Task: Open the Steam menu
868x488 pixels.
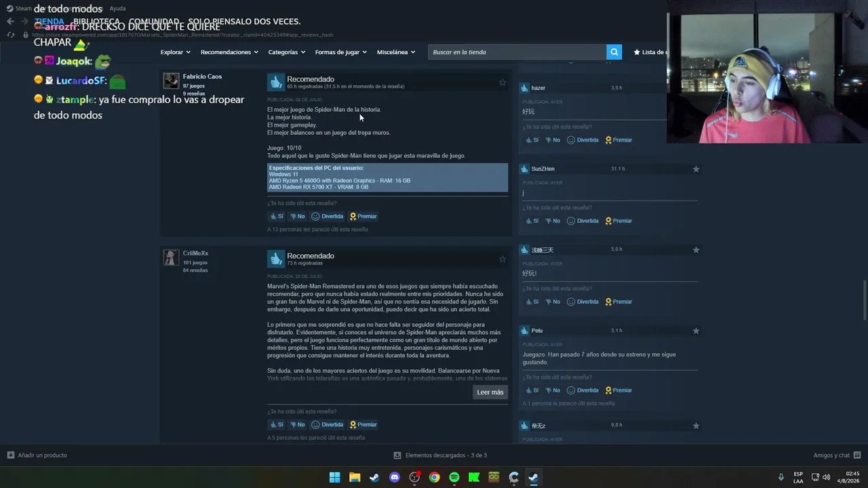Action: pyautogui.click(x=24, y=9)
